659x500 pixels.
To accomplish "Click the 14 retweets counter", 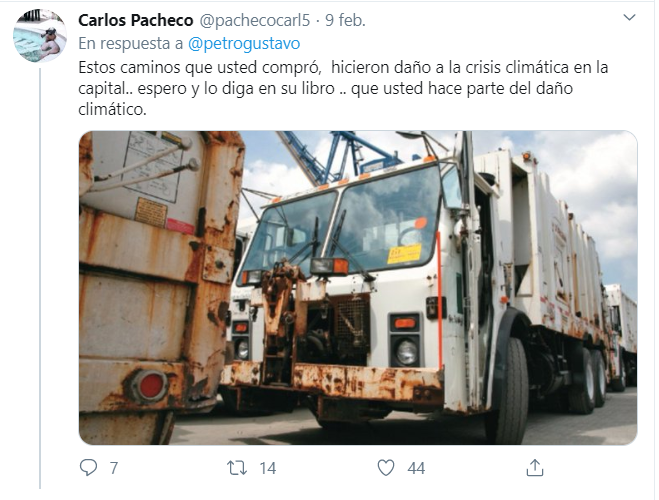I will pyautogui.click(x=267, y=468).
